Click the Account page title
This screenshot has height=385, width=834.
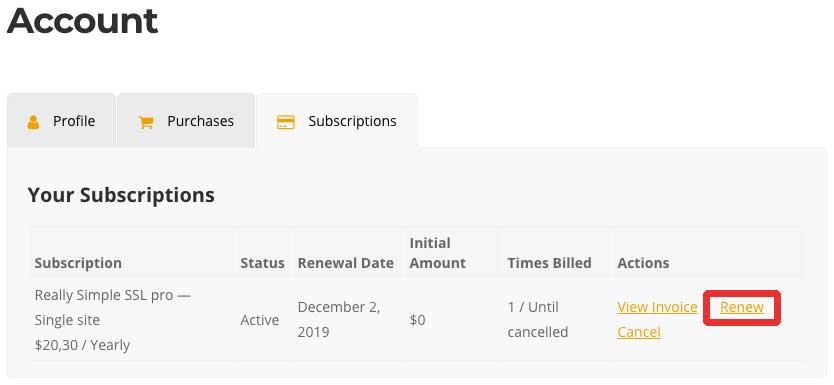[82, 21]
